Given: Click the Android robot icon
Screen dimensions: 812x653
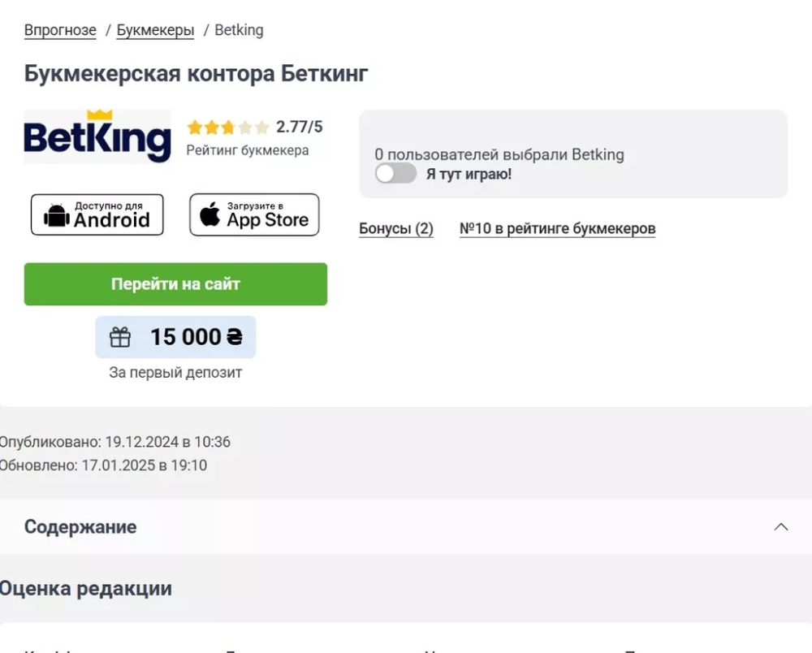Looking at the screenshot, I should [x=57, y=215].
